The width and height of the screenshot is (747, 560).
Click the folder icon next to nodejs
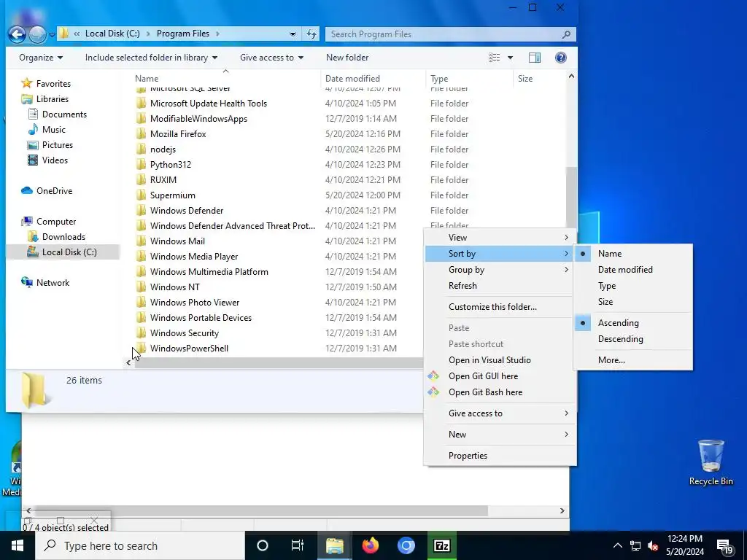point(141,149)
